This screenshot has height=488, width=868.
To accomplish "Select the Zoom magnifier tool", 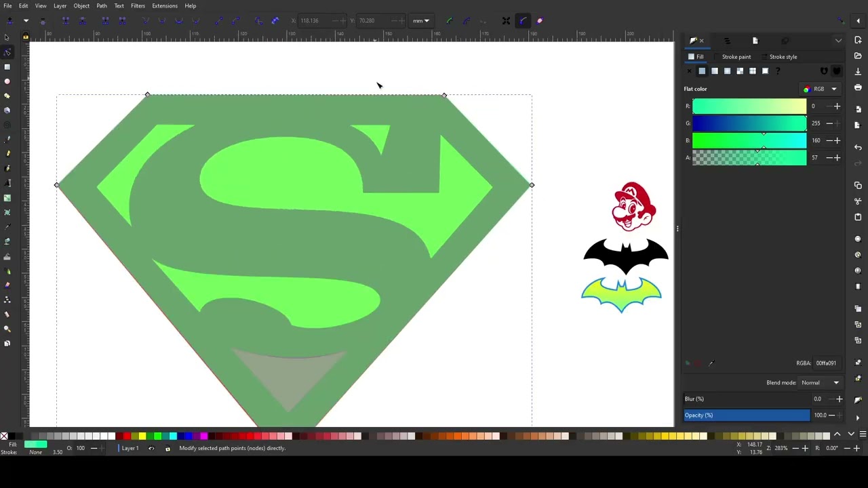I will [x=7, y=329].
